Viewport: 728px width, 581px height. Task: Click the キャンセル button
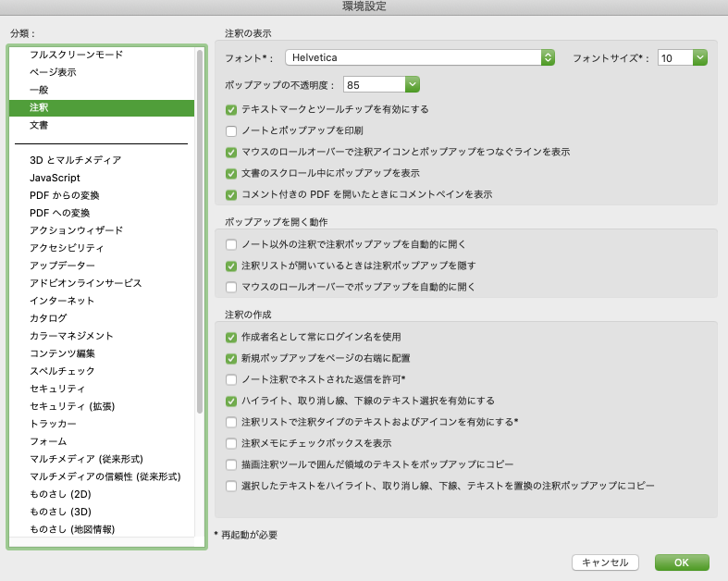click(605, 562)
